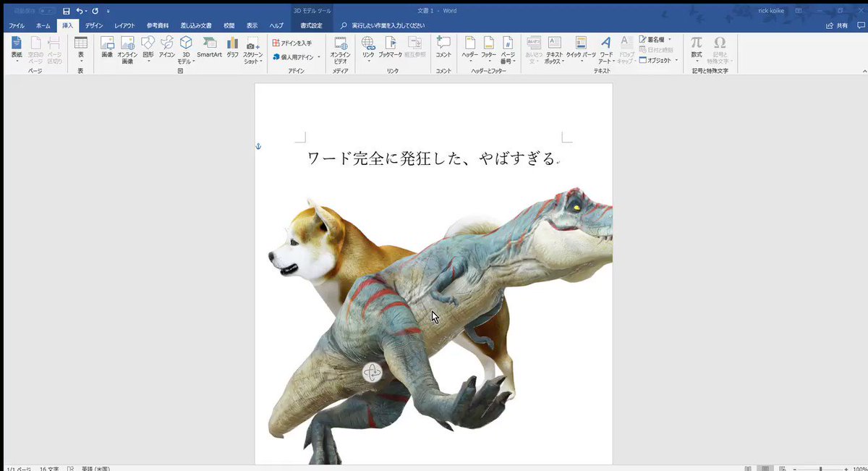Click the zoom slider handle in status bar
This screenshot has width=868, height=471.
820,468
